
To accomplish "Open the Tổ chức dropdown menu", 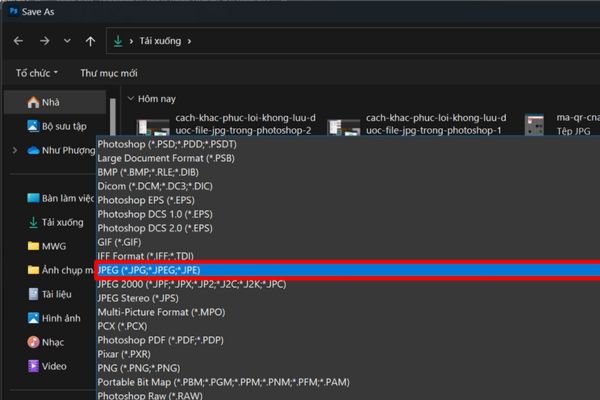I will coord(37,73).
